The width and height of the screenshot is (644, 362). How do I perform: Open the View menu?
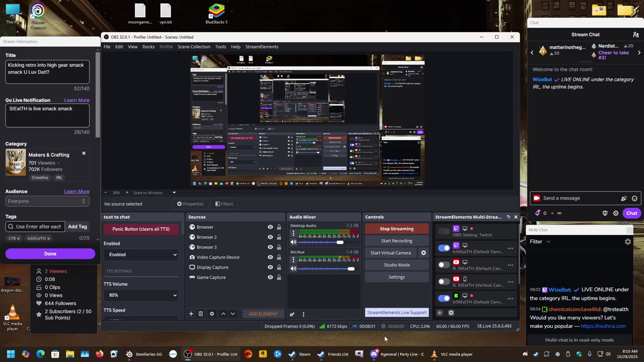pyautogui.click(x=132, y=47)
